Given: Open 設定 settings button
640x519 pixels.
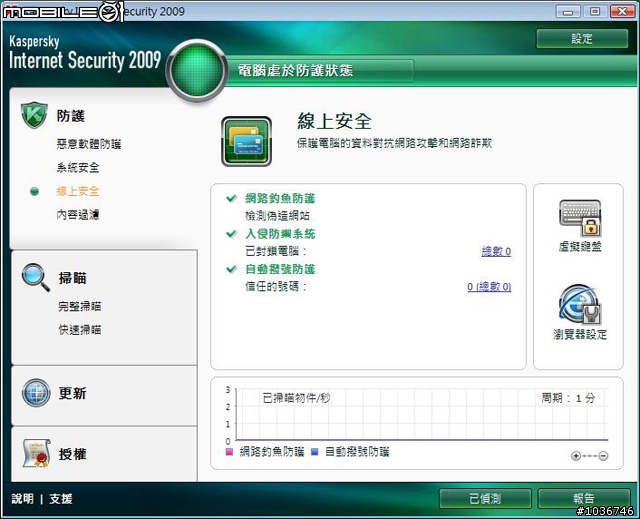Looking at the screenshot, I should point(582,39).
